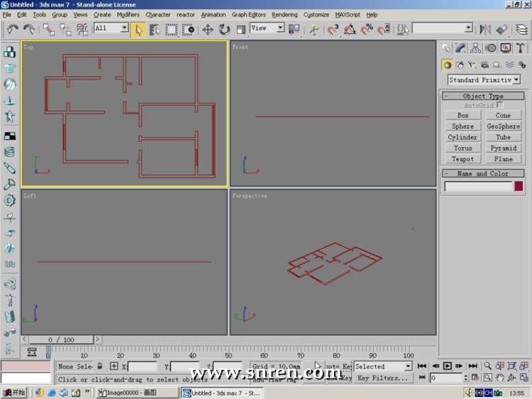Toggle the Auto Key animation mode
The height and width of the screenshot is (399, 532).
click(338, 366)
